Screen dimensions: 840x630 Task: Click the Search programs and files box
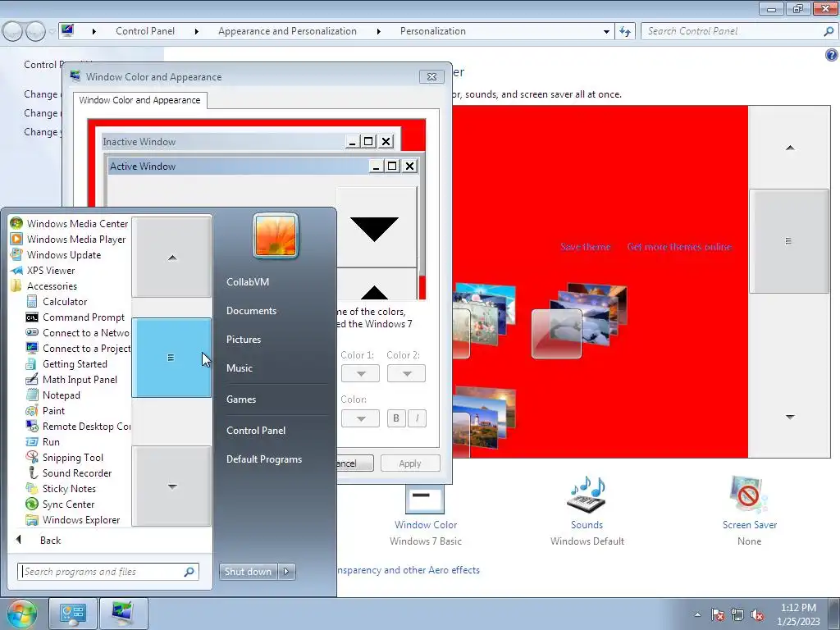[x=108, y=572]
